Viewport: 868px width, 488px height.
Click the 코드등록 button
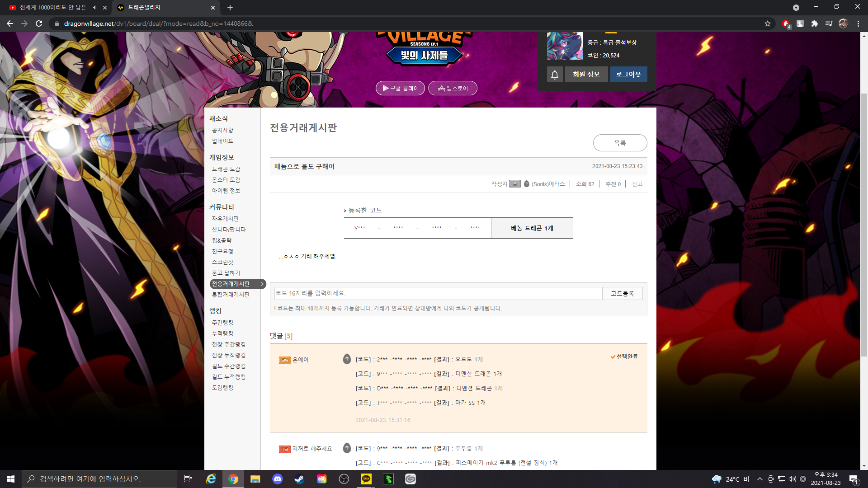[x=623, y=293]
